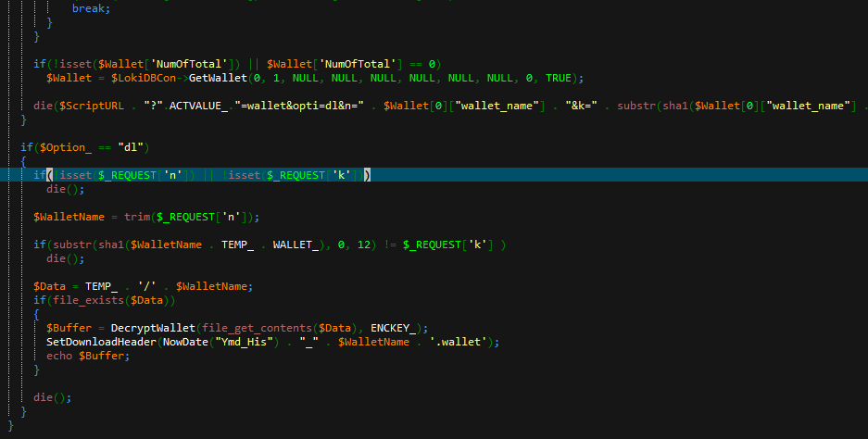
Task: Click the 'break;' statement
Action: (x=92, y=9)
